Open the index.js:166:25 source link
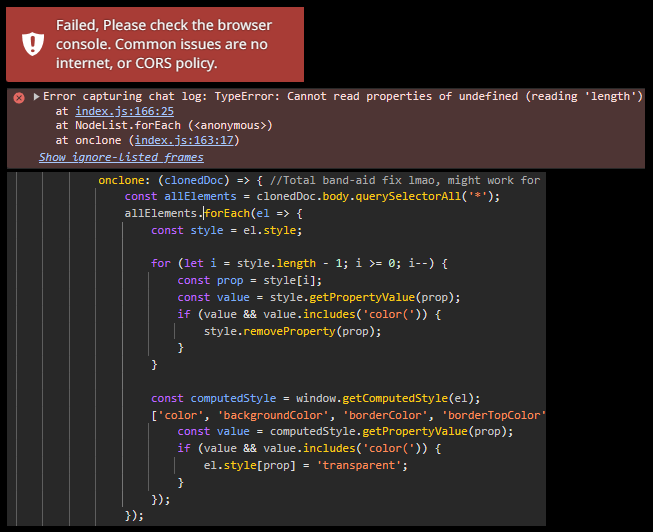Viewport: 653px width, 532px height. tap(125, 111)
